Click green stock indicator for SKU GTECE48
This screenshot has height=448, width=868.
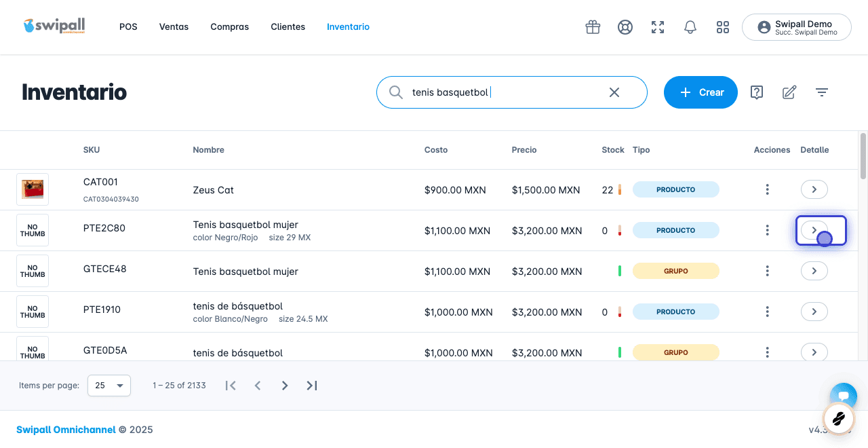click(x=620, y=271)
